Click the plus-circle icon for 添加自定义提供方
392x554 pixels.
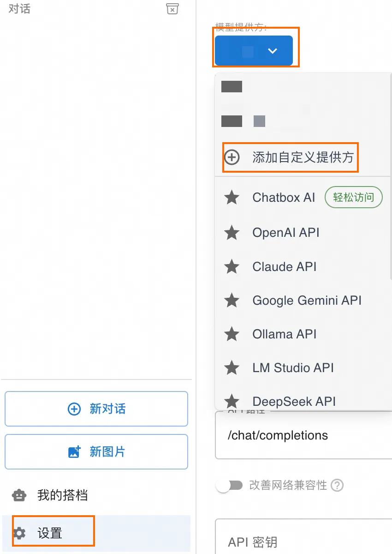click(232, 157)
